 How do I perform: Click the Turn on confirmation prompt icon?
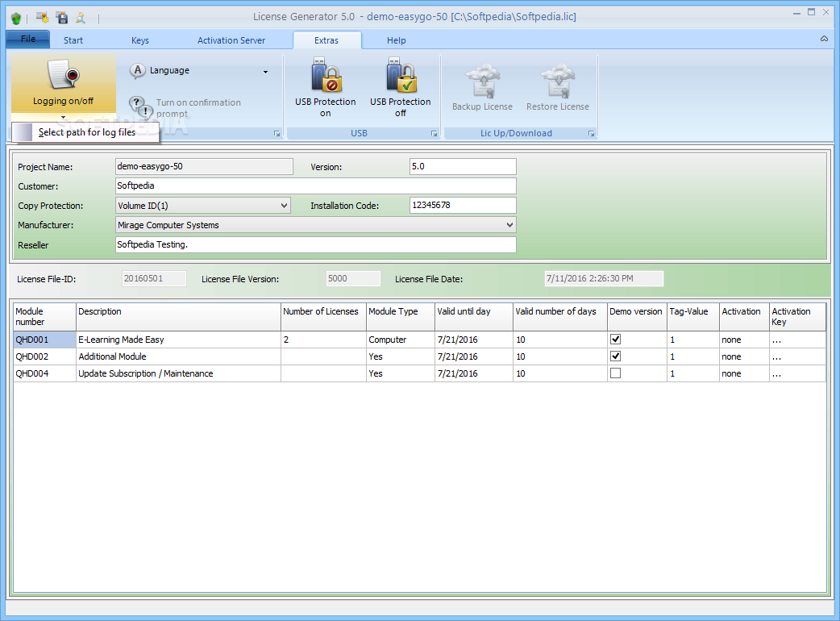point(141,107)
